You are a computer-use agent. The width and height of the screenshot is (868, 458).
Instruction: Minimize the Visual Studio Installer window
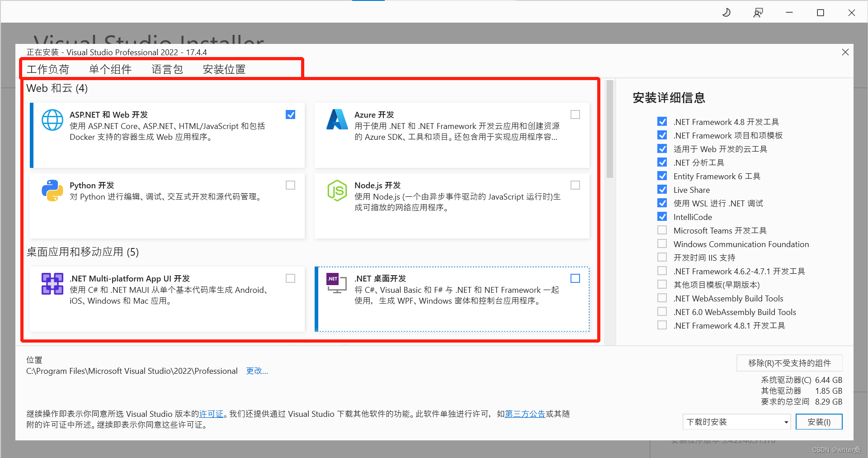[789, 13]
